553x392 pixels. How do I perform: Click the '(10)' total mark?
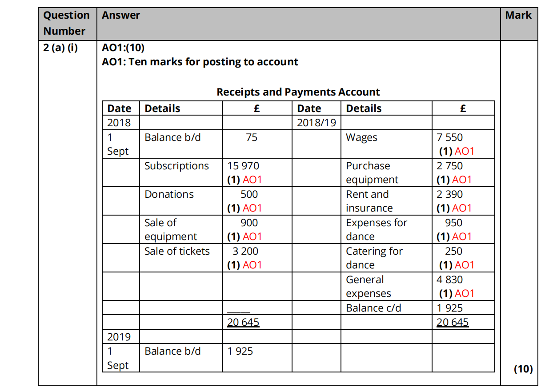click(x=523, y=369)
